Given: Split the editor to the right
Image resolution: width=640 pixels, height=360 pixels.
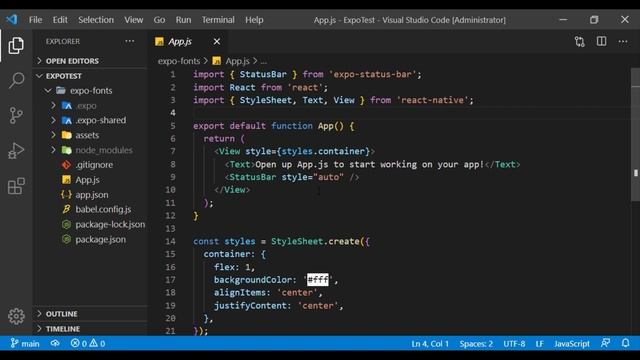Looking at the screenshot, I should coord(601,42).
